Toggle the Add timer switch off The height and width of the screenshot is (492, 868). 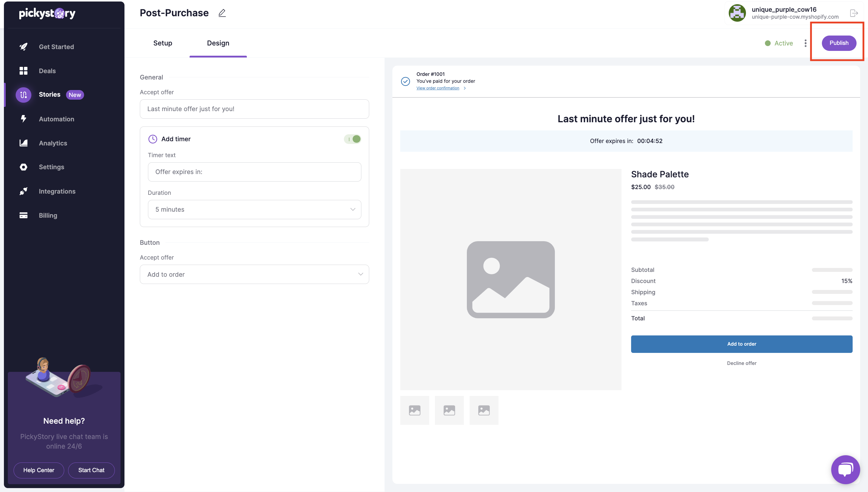(x=352, y=139)
